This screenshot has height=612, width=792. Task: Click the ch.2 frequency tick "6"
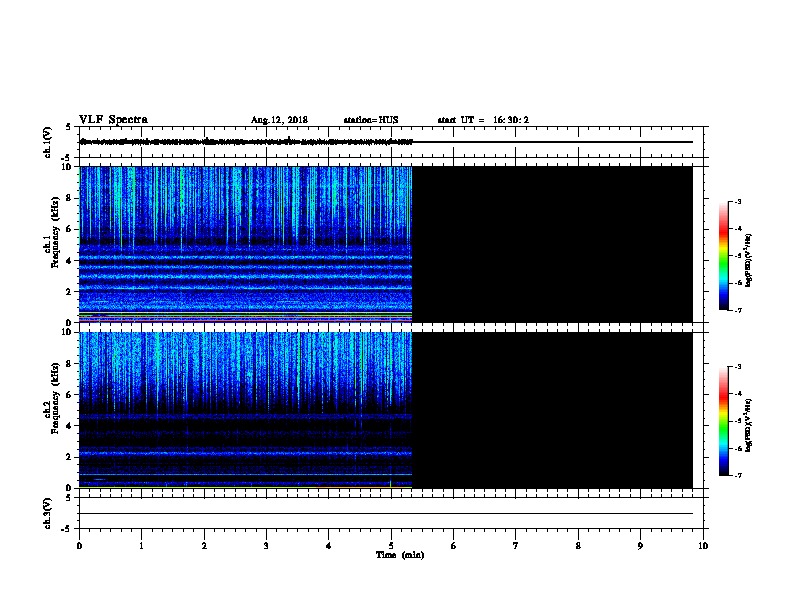(69, 395)
